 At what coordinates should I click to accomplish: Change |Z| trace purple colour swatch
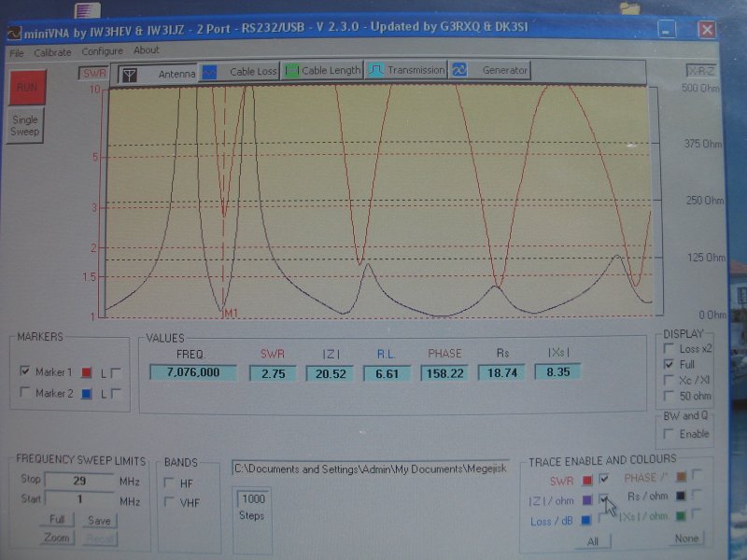pyautogui.click(x=587, y=500)
